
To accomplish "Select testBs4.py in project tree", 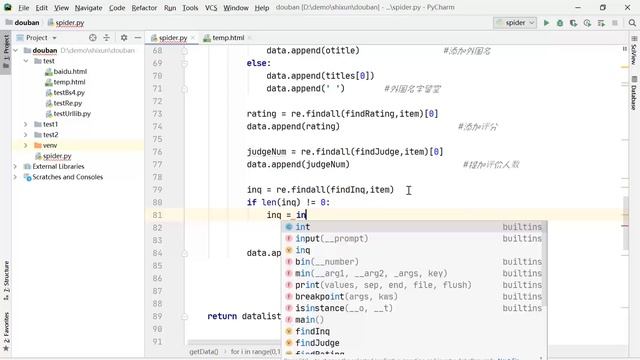I will coord(69,93).
